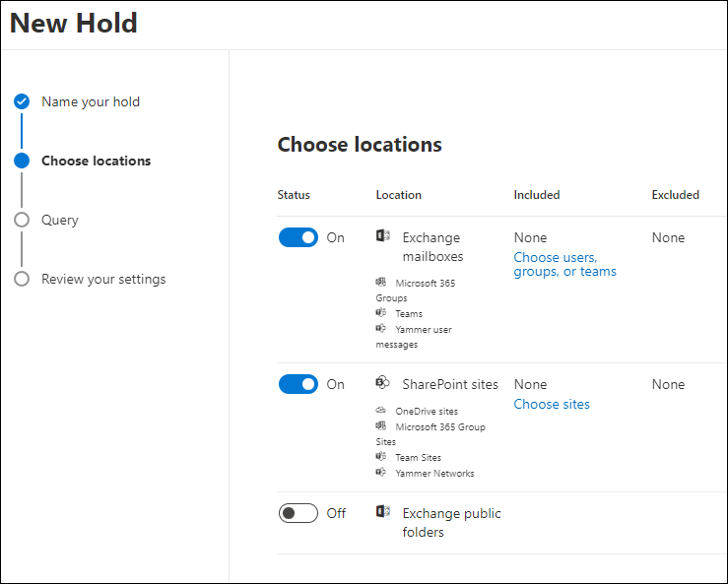Click the Exchange public folders icon
The height and width of the screenshot is (584, 728).
point(382,511)
